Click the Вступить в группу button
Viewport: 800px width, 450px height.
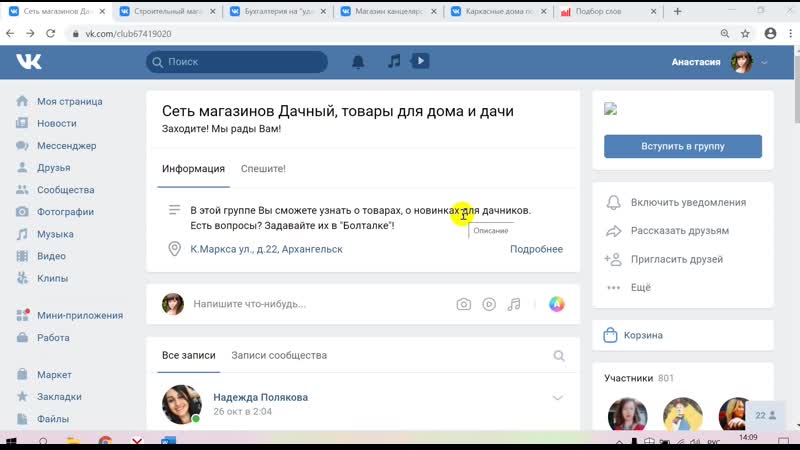[683, 146]
